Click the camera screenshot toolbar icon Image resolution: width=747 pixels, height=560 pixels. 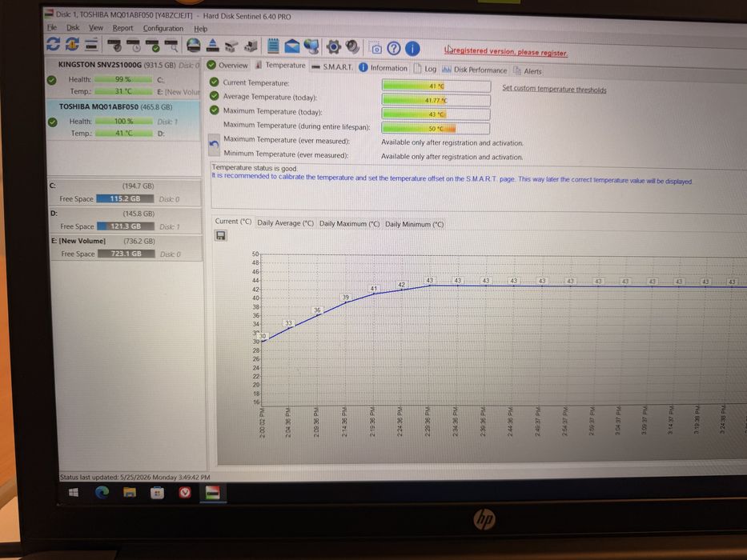coord(376,48)
